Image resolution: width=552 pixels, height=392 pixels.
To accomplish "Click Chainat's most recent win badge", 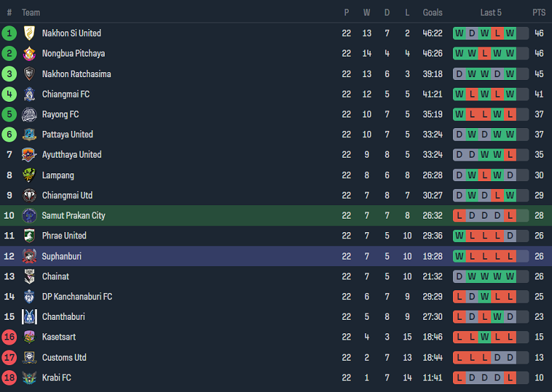I will (510, 277).
